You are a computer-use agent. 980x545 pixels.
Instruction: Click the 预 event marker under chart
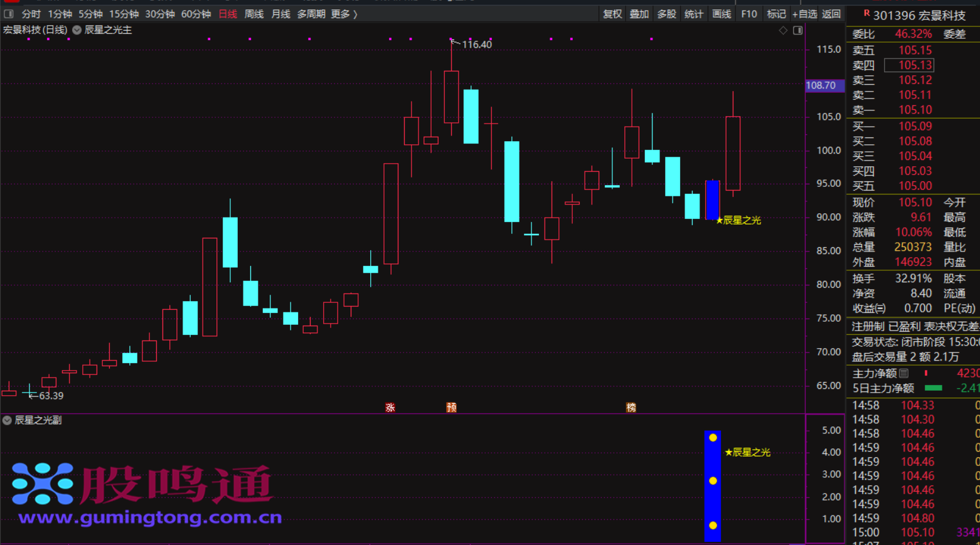tap(451, 408)
